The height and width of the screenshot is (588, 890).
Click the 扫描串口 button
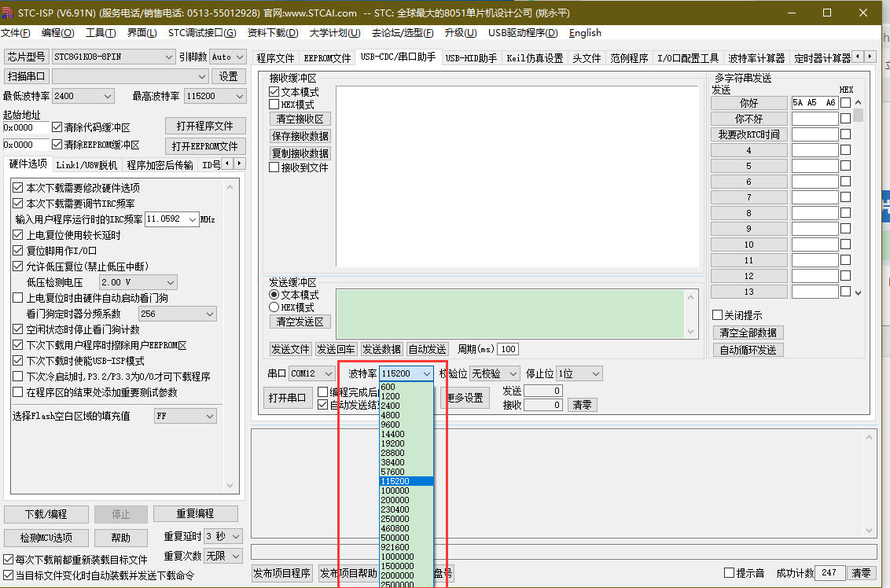(26, 76)
